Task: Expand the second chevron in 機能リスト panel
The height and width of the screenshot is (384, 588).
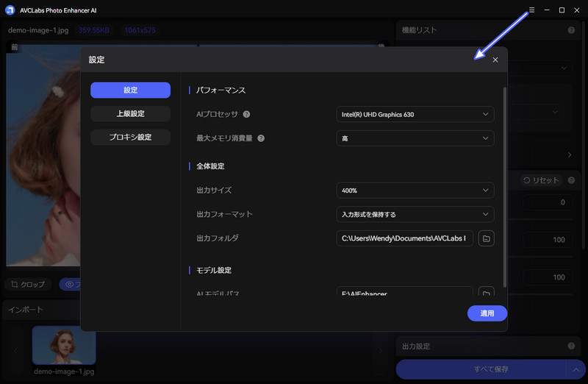Action: [555, 112]
